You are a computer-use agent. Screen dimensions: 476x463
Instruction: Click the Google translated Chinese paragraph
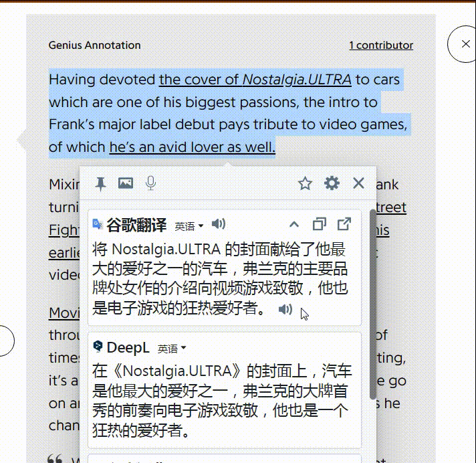pos(220,278)
